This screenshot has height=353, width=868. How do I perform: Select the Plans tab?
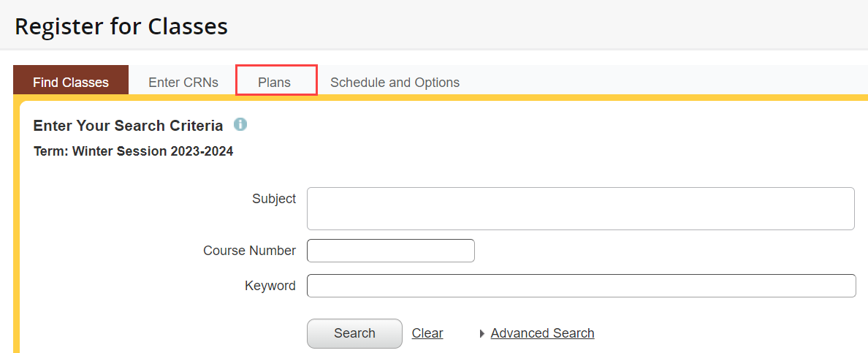[275, 83]
